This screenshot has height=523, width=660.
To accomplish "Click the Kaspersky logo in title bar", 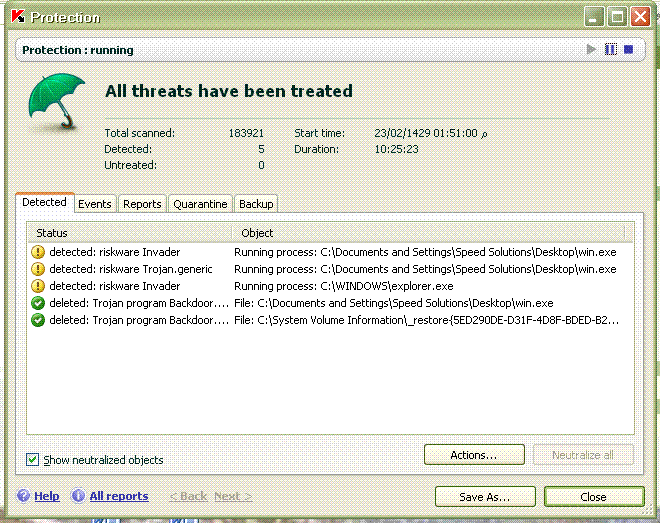I will 18,17.
